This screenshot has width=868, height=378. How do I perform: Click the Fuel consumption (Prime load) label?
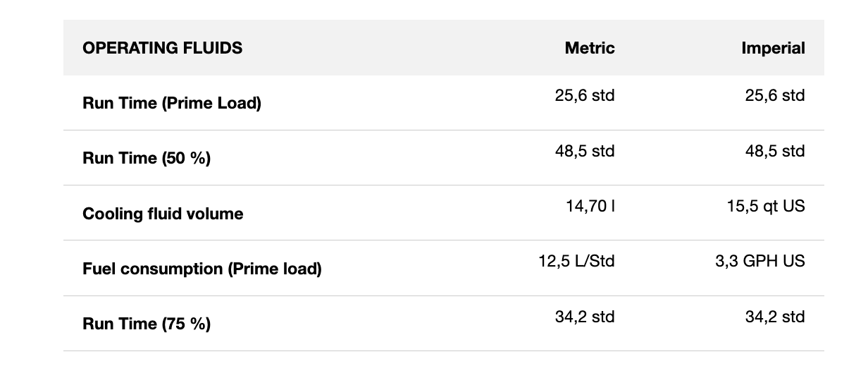[x=201, y=269]
